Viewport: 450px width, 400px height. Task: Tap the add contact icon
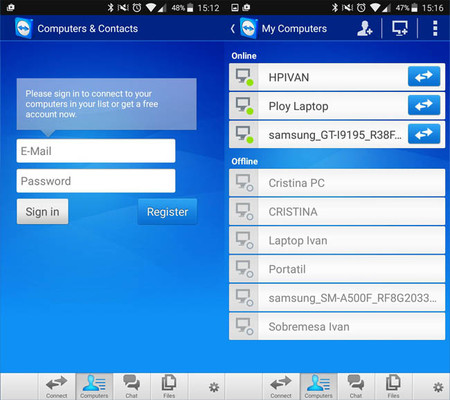pos(365,28)
